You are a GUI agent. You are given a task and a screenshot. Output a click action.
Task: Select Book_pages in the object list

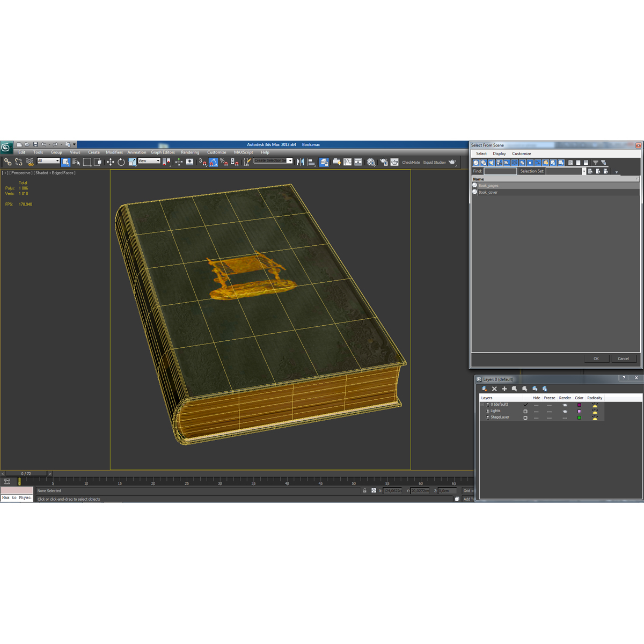point(488,186)
